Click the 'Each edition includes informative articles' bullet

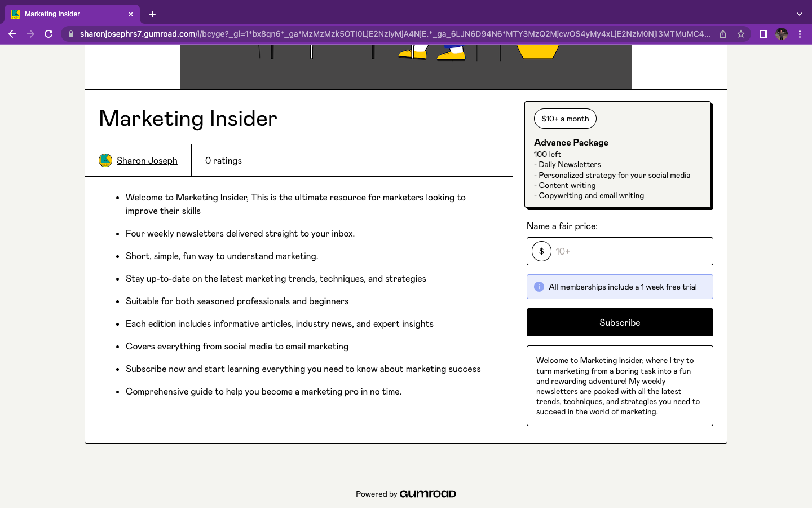coord(280,323)
